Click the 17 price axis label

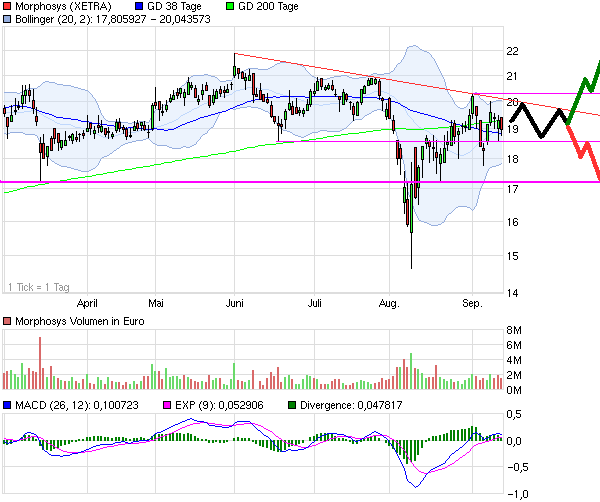[512, 189]
